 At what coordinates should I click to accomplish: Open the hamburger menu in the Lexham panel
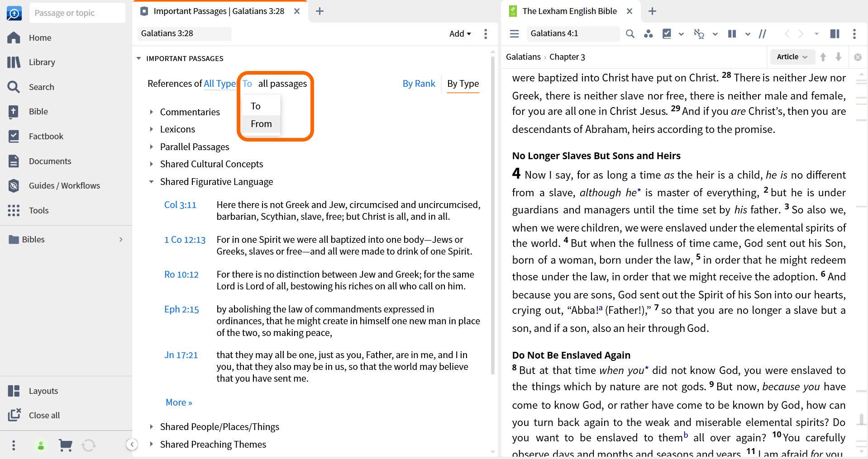pyautogui.click(x=514, y=33)
